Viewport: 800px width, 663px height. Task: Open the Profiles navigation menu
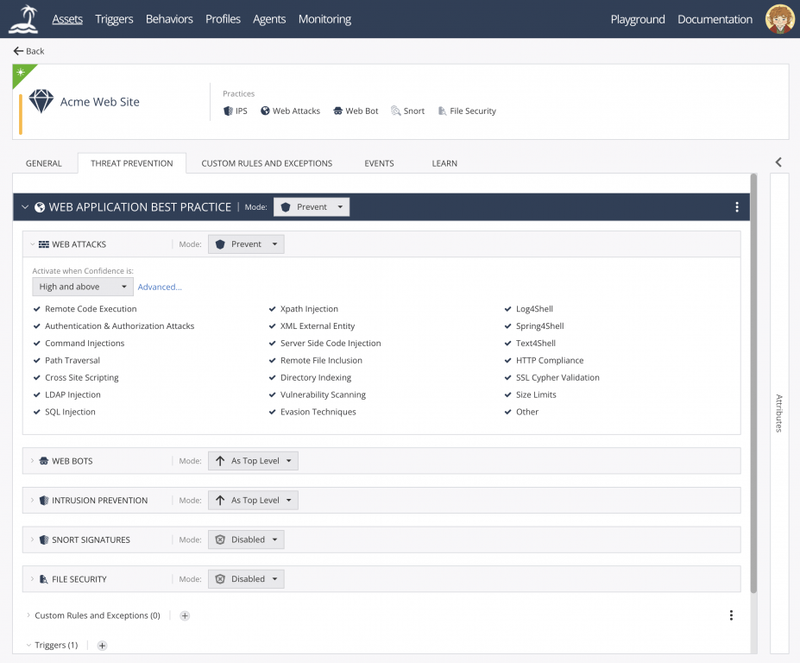[223, 19]
